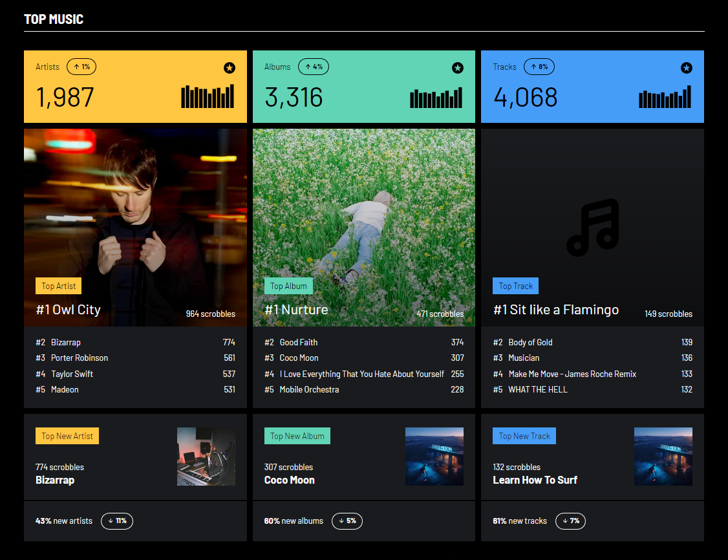Image resolution: width=728 pixels, height=560 pixels.
Task: Select the Top New Album label
Action: [x=297, y=436]
